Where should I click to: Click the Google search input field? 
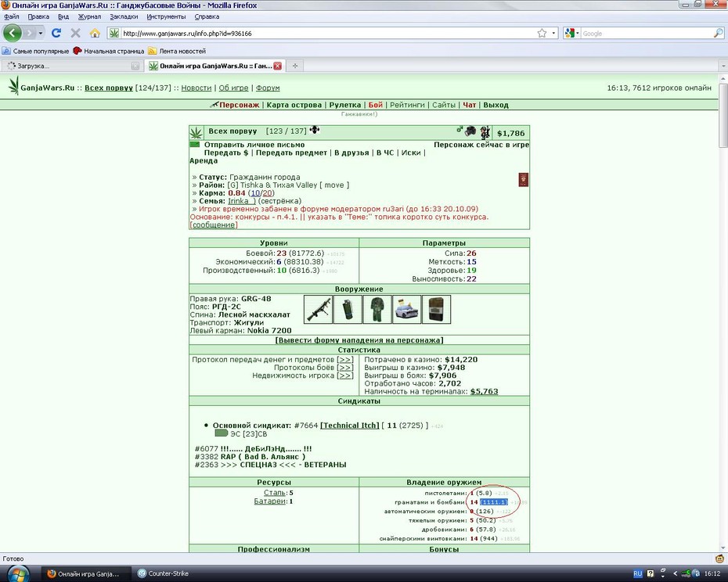click(647, 34)
